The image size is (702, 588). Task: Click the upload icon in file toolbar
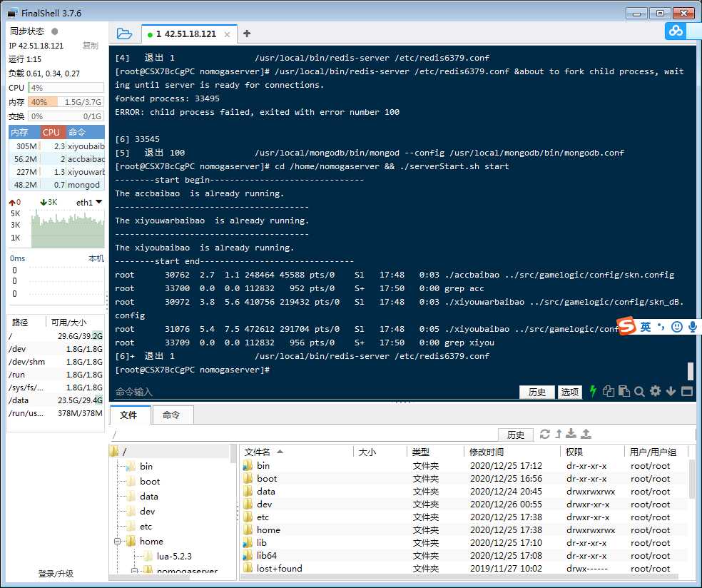(586, 434)
